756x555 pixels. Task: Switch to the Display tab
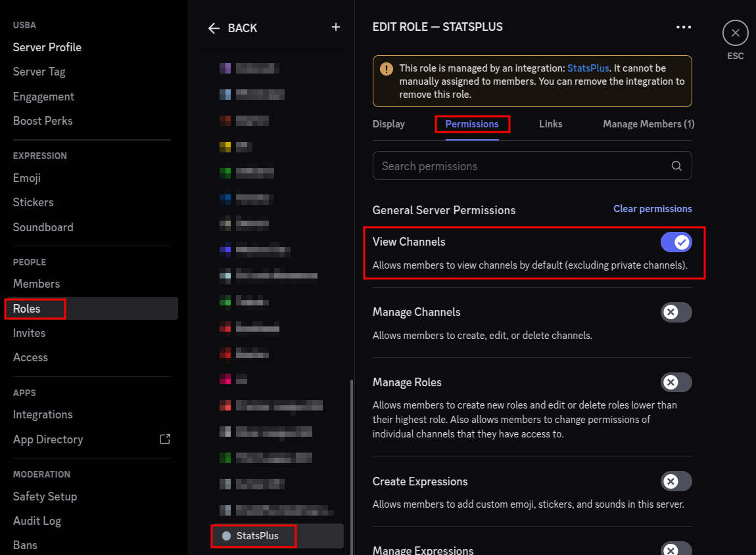[x=389, y=124]
